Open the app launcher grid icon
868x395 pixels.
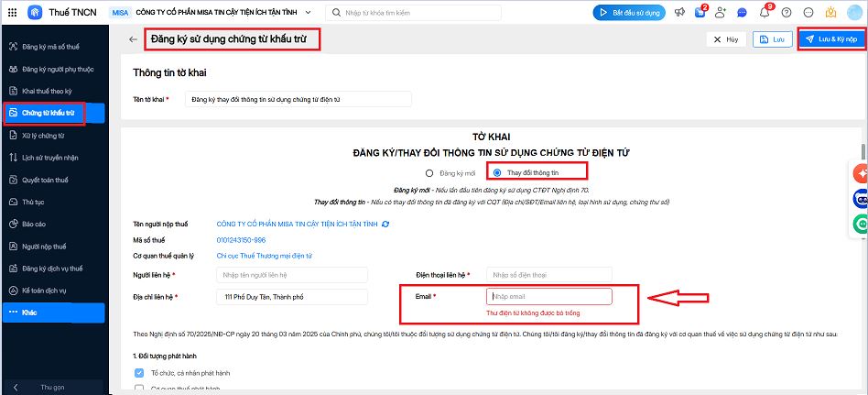click(x=13, y=13)
